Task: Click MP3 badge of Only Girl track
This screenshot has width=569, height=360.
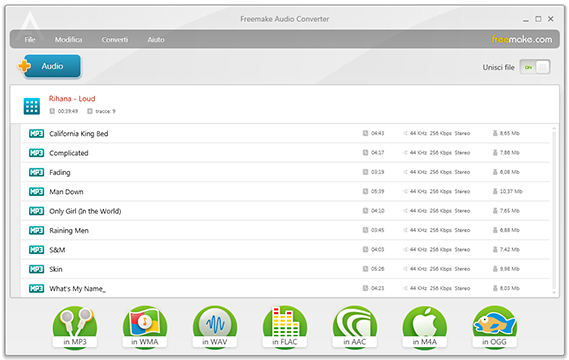Action: [36, 211]
